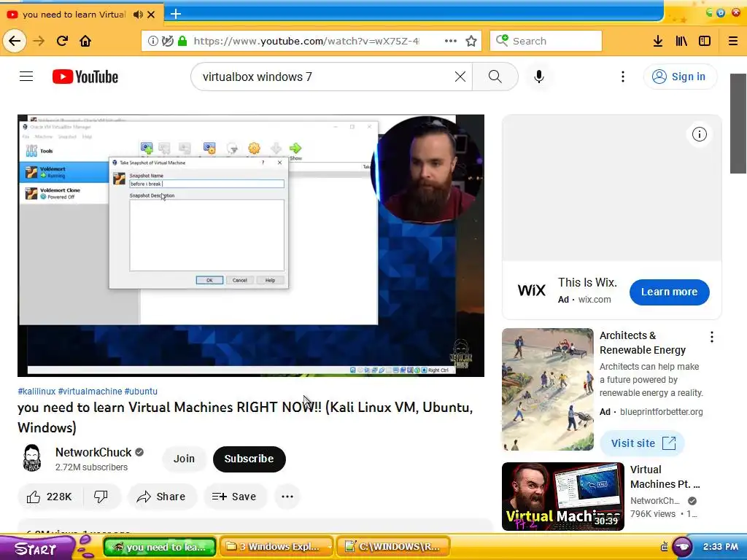Open ad info icon on Wix ad

pyautogui.click(x=699, y=134)
